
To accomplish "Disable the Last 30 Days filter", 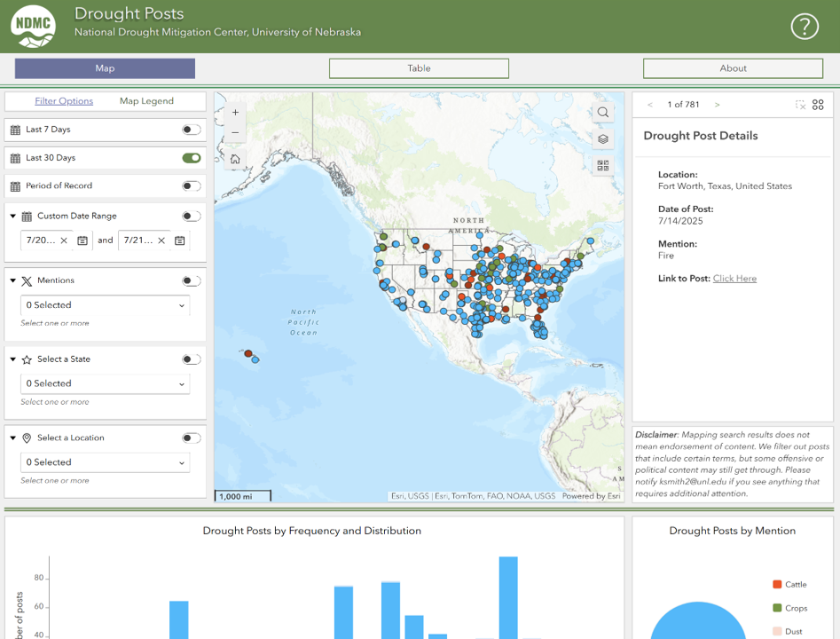I will click(x=192, y=158).
